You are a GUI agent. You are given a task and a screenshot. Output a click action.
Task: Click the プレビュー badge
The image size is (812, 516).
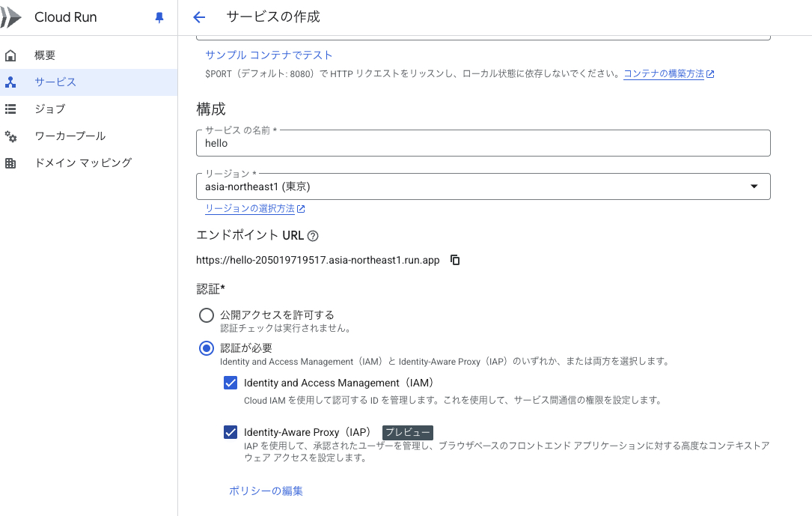(408, 433)
